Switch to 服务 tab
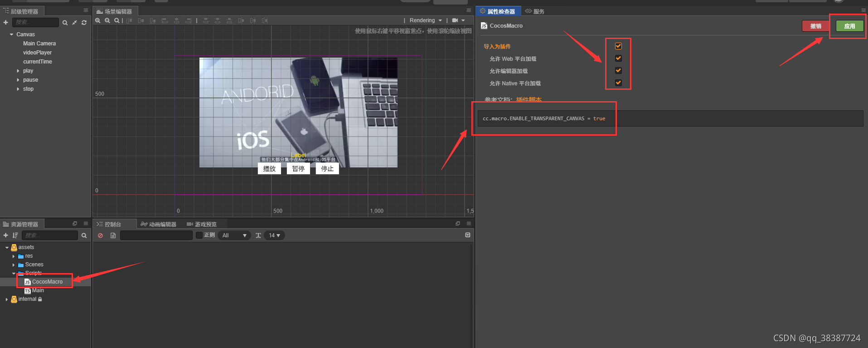 point(535,11)
